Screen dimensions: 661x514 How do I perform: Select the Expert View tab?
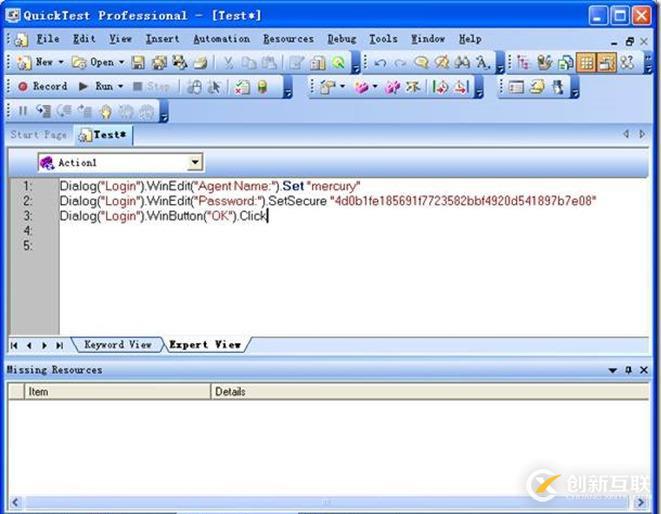(205, 344)
